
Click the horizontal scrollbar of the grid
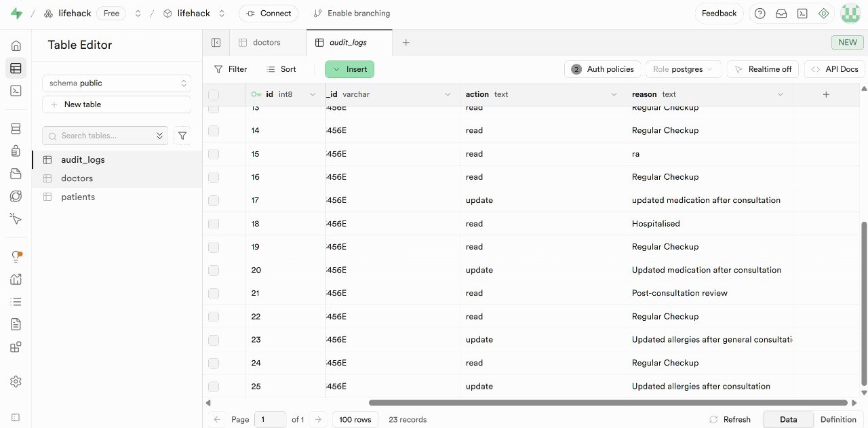(x=608, y=402)
